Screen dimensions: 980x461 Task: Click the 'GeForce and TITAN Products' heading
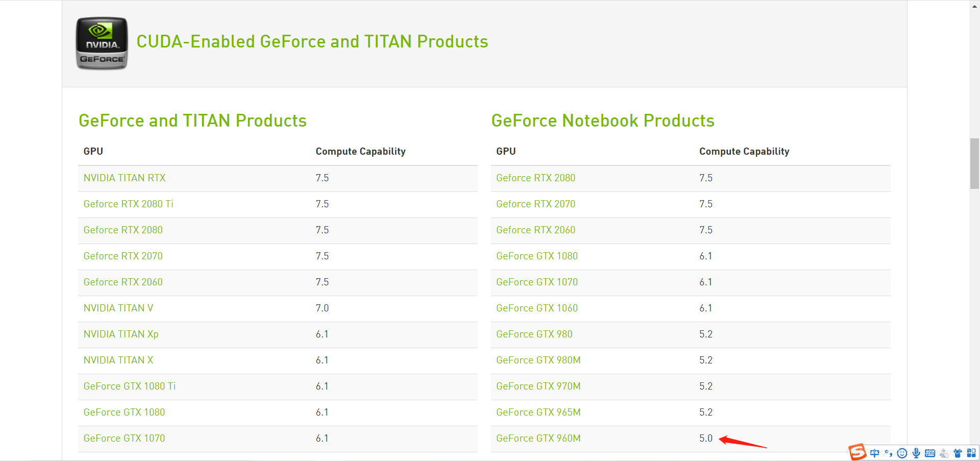[x=192, y=121]
